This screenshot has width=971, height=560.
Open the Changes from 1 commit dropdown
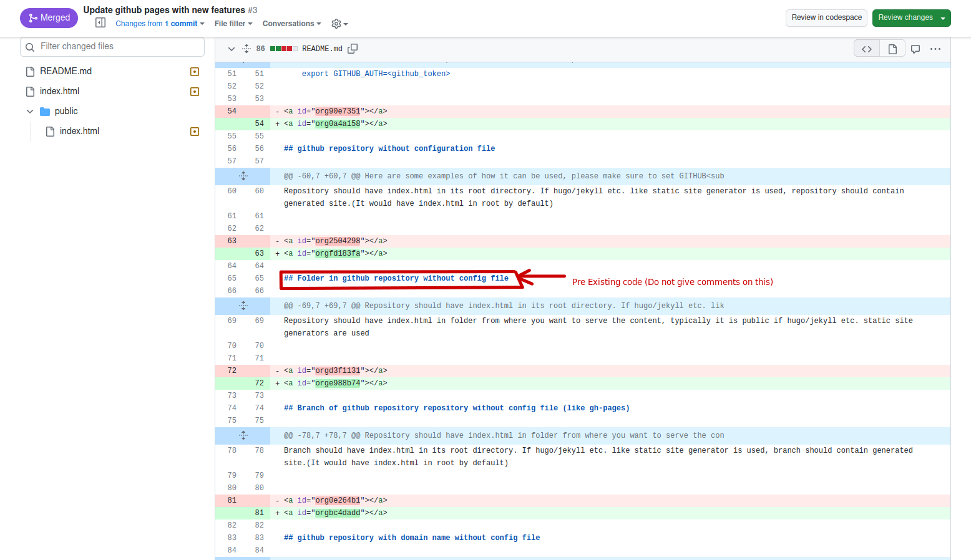[x=160, y=23]
